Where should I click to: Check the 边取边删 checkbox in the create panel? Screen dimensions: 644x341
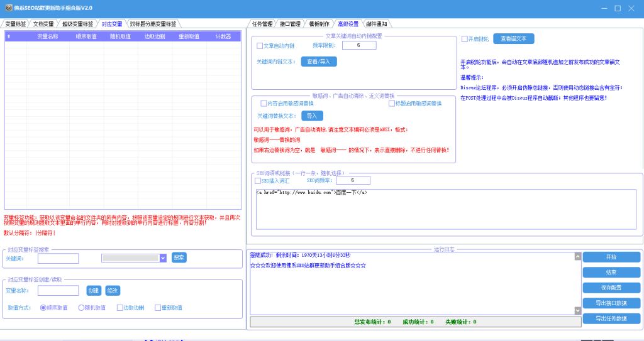click(x=120, y=308)
